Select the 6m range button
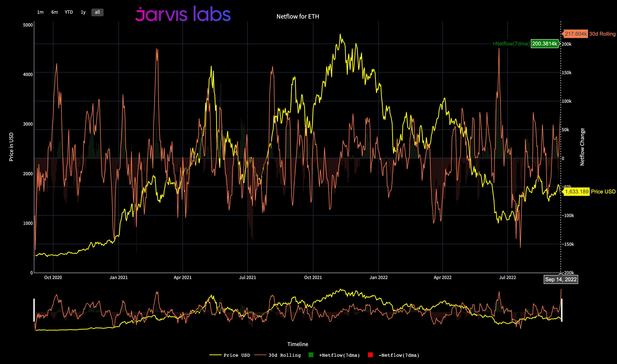This screenshot has width=617, height=364. [x=54, y=12]
